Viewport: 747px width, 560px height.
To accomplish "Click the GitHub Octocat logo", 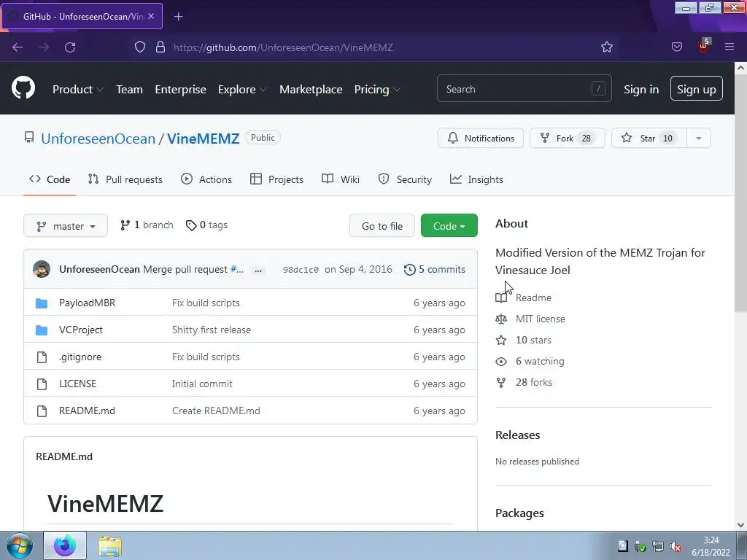I will (x=23, y=88).
